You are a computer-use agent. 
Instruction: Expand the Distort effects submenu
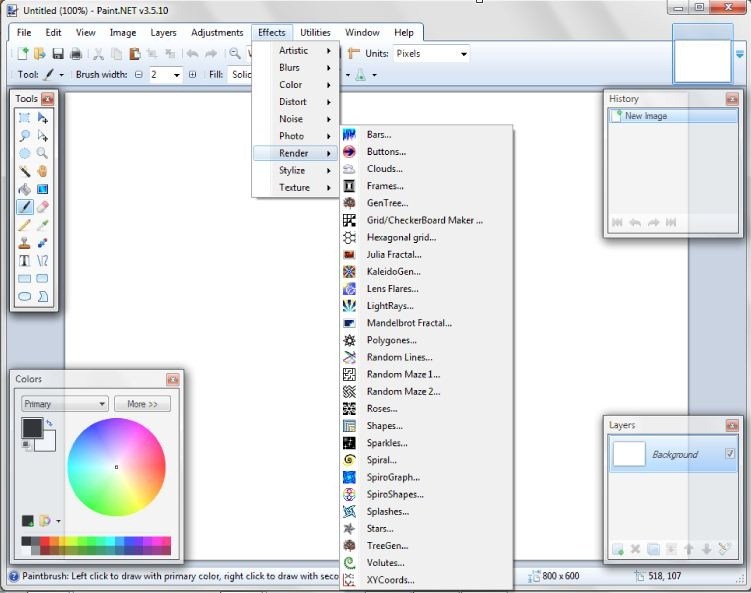coord(296,102)
